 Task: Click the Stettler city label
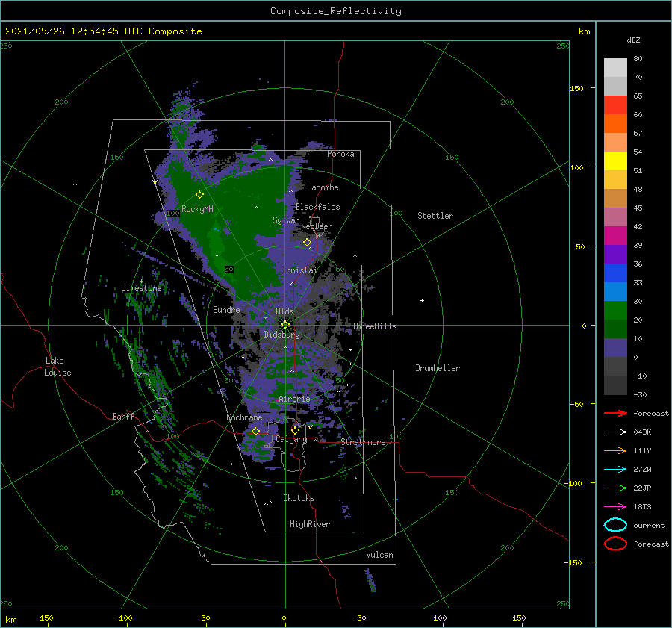pos(435,216)
